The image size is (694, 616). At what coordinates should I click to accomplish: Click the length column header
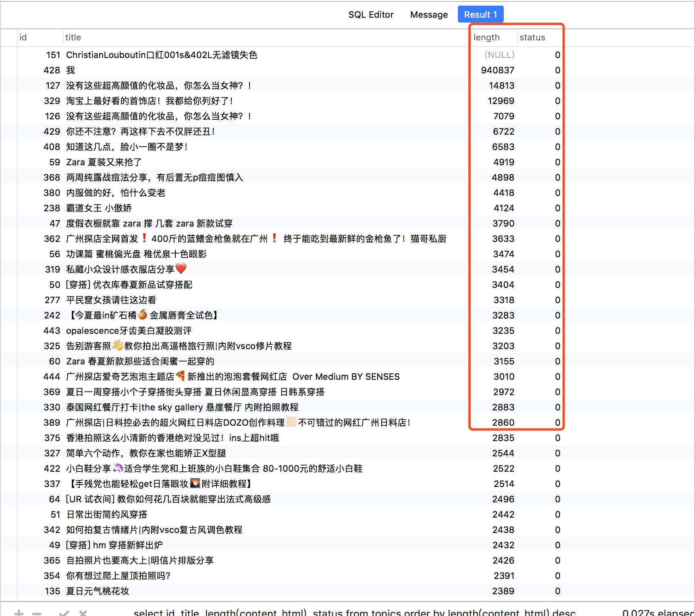pyautogui.click(x=486, y=37)
